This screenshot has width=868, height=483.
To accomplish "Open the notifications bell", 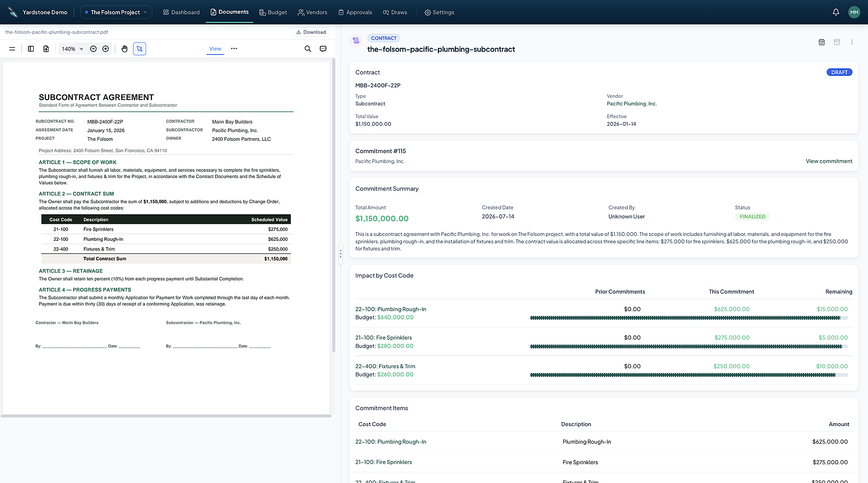I will [x=836, y=12].
